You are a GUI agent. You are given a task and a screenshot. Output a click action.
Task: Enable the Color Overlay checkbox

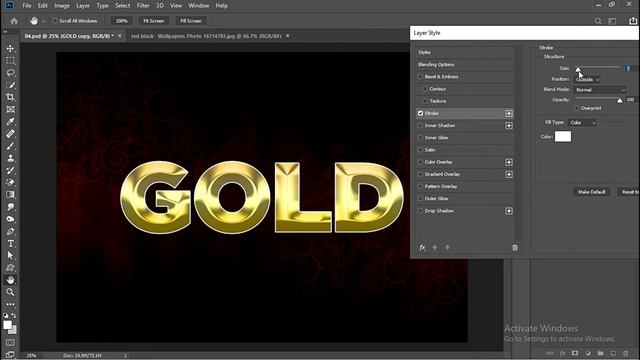(x=420, y=162)
